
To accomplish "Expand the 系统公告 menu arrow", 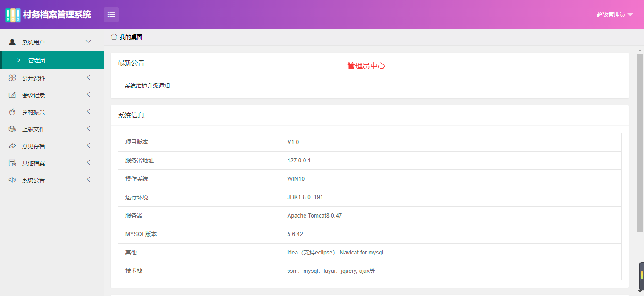I will (88, 179).
